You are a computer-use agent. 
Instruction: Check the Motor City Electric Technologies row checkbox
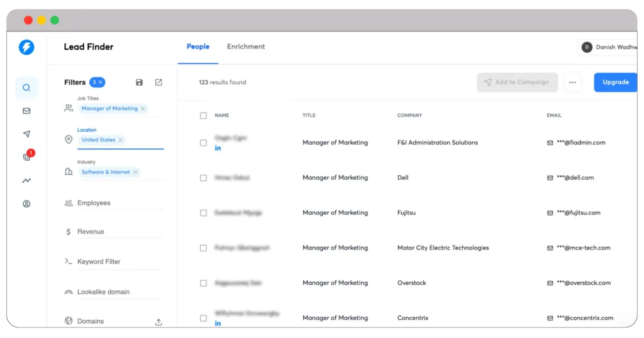click(203, 248)
